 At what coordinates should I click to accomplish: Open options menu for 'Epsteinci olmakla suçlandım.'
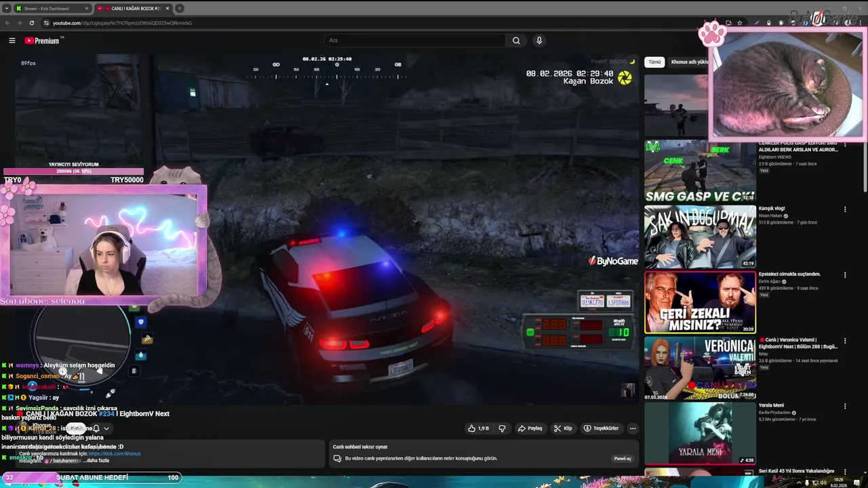pos(845,275)
